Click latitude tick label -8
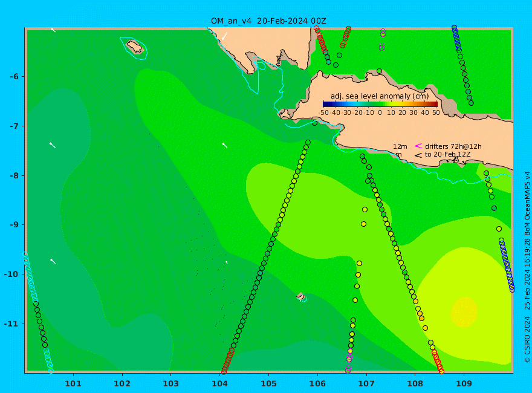532x393 pixels. coord(15,176)
